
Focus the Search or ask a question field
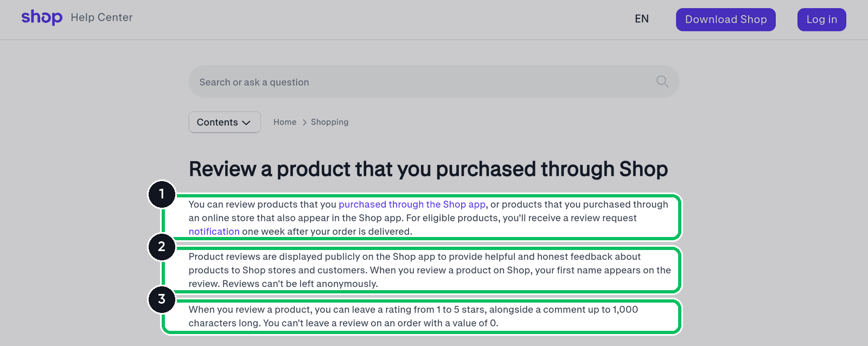pos(434,81)
